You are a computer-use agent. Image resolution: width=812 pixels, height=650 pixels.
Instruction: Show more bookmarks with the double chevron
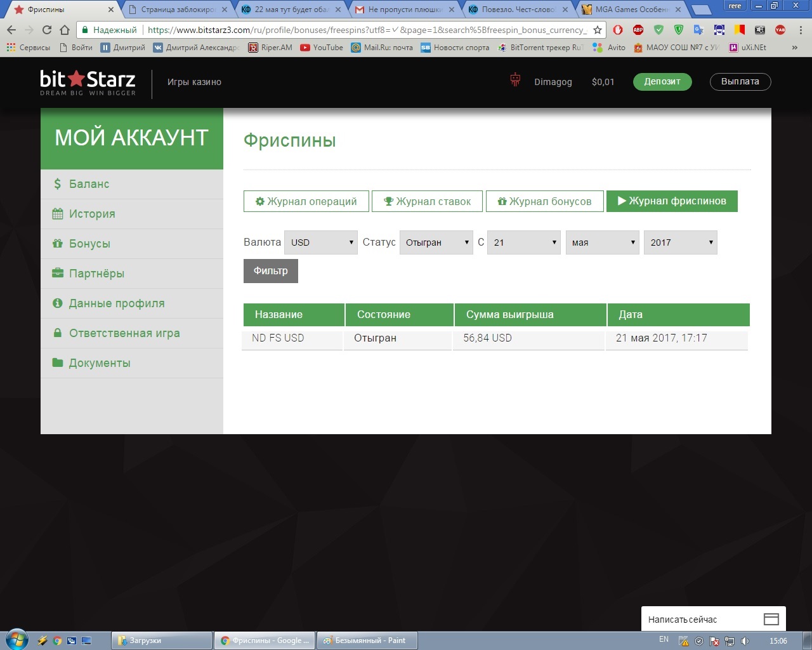(x=794, y=48)
